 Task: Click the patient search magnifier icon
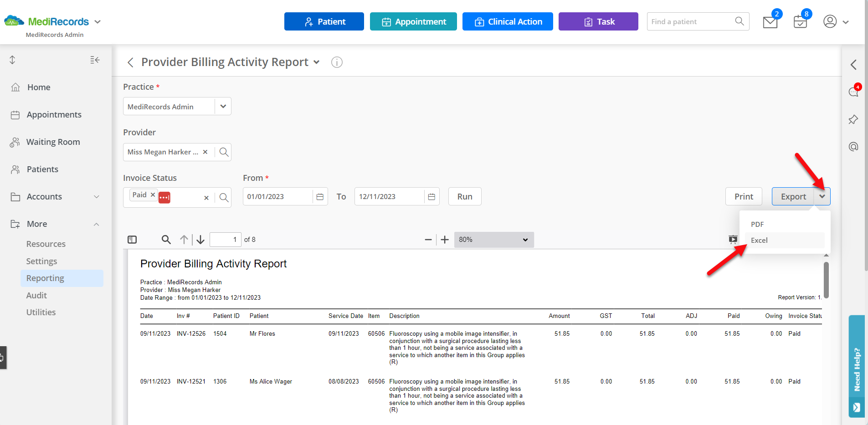740,21
